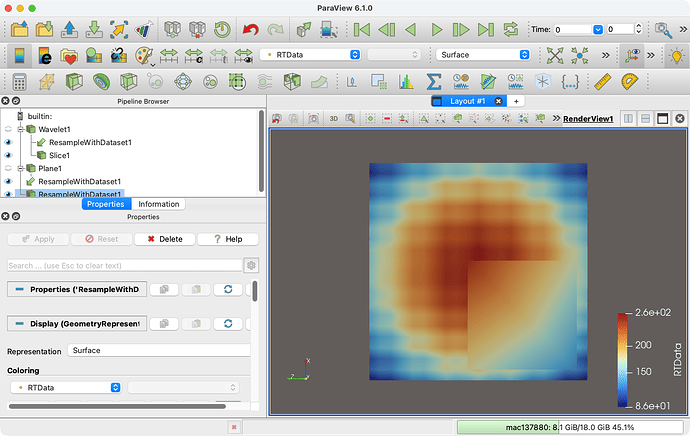690x436 pixels.
Task: Click the Help button
Action: click(228, 239)
